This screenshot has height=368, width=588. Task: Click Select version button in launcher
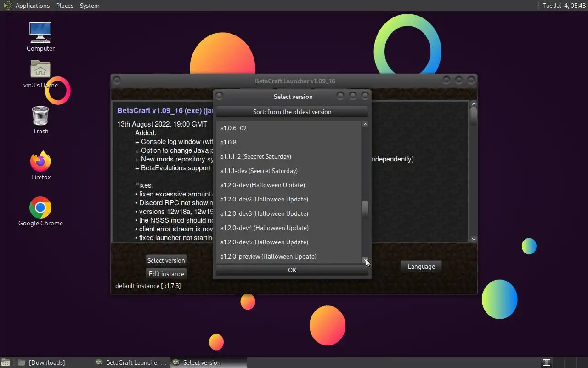click(x=166, y=260)
